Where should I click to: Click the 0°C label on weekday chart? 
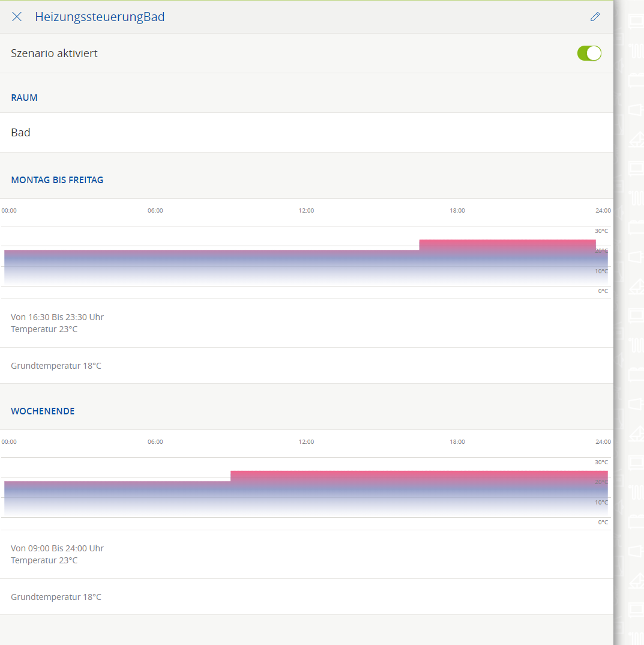click(x=603, y=291)
